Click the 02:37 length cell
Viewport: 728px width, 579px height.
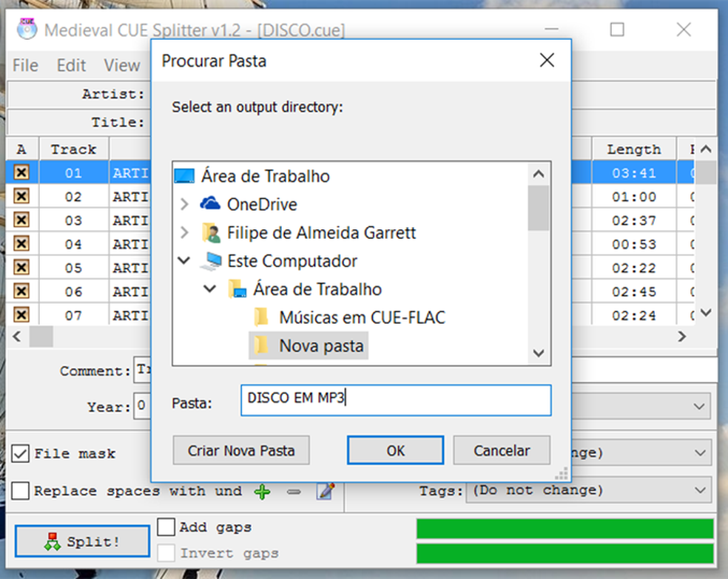click(x=634, y=220)
